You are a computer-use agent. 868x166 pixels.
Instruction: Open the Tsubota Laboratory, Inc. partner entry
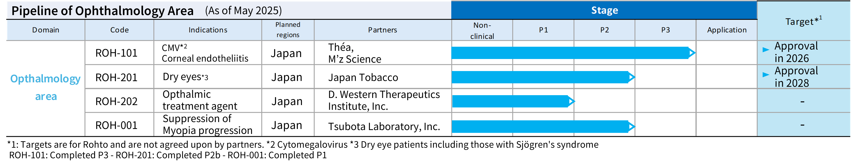point(384,127)
